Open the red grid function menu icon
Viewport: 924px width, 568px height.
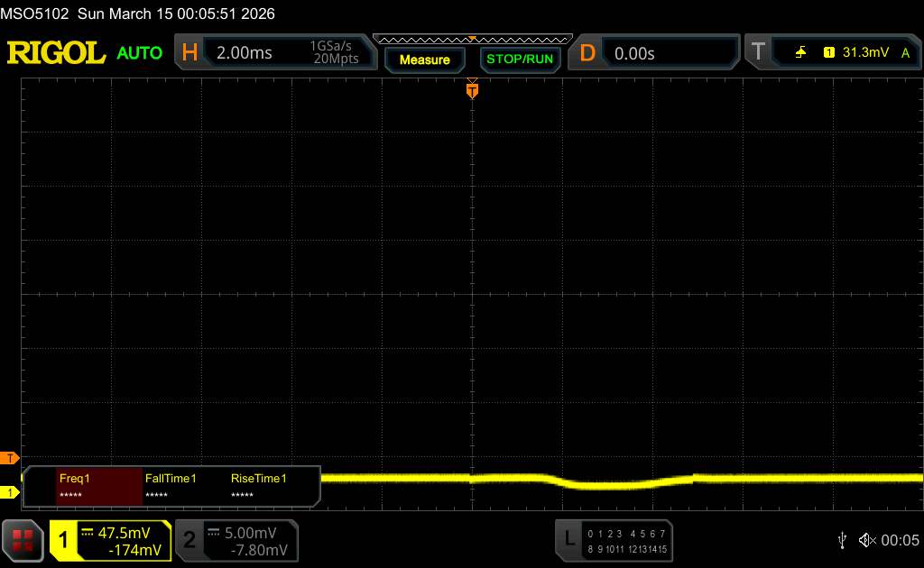click(24, 540)
